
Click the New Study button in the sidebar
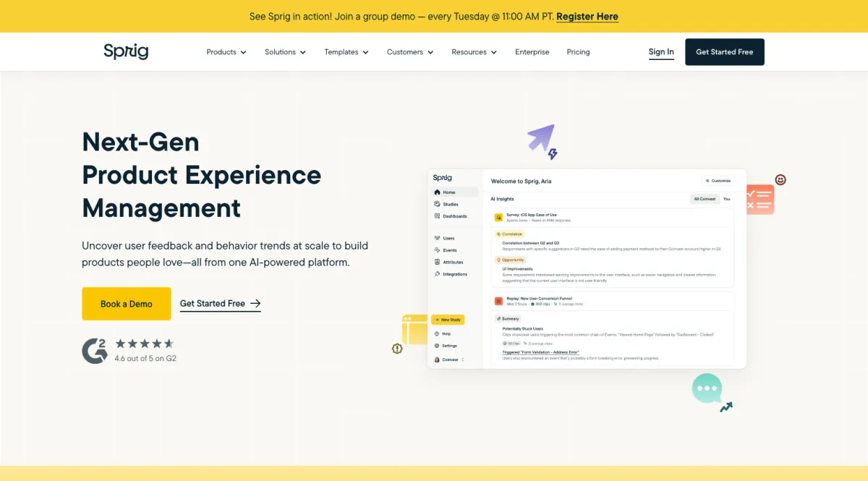point(448,319)
